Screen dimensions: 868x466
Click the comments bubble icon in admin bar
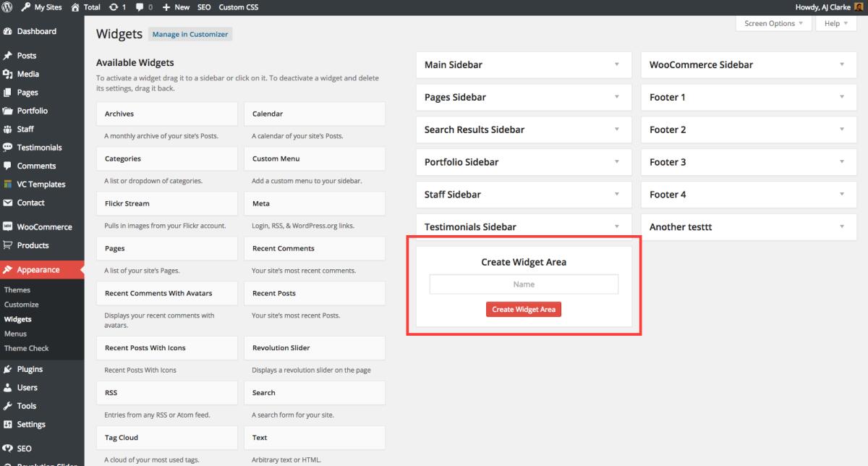click(138, 7)
